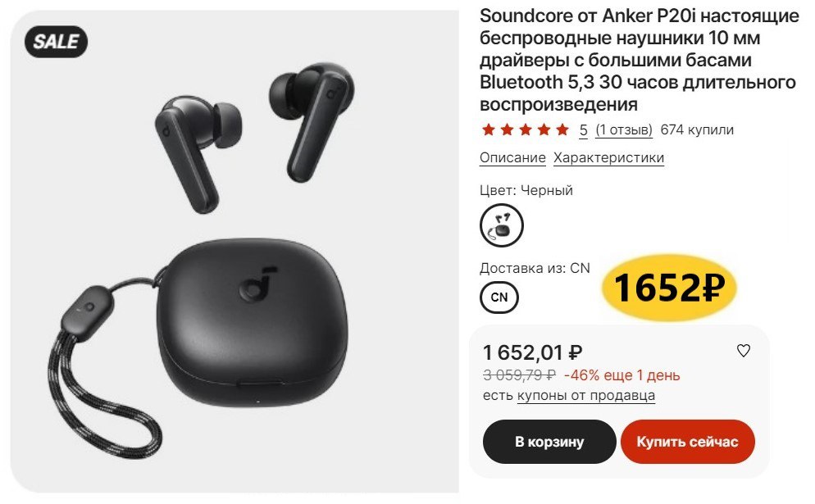Screen dimensions: 815x504
Task: Click the SALE badge on product image
Action: tap(56, 42)
